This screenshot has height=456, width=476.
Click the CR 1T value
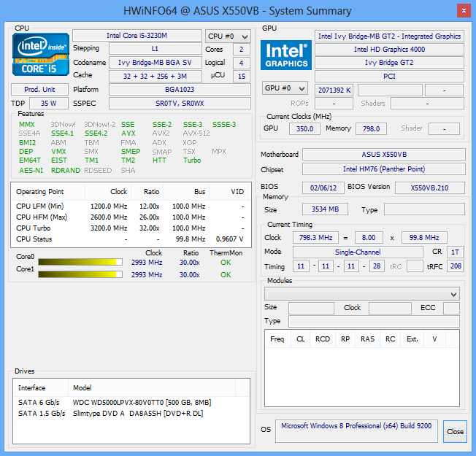pyautogui.click(x=455, y=252)
